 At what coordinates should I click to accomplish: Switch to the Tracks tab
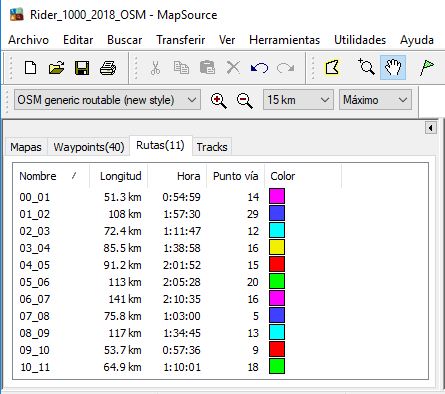(x=212, y=147)
